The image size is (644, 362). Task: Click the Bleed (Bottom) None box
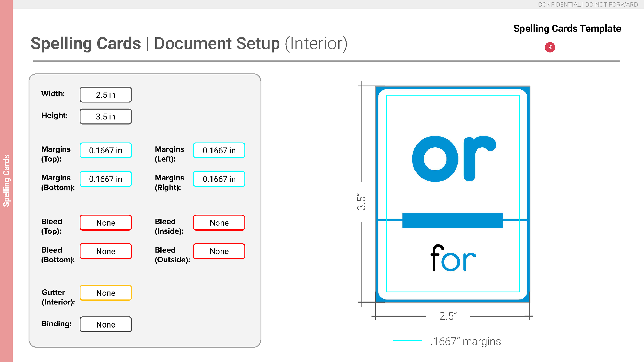click(x=106, y=251)
